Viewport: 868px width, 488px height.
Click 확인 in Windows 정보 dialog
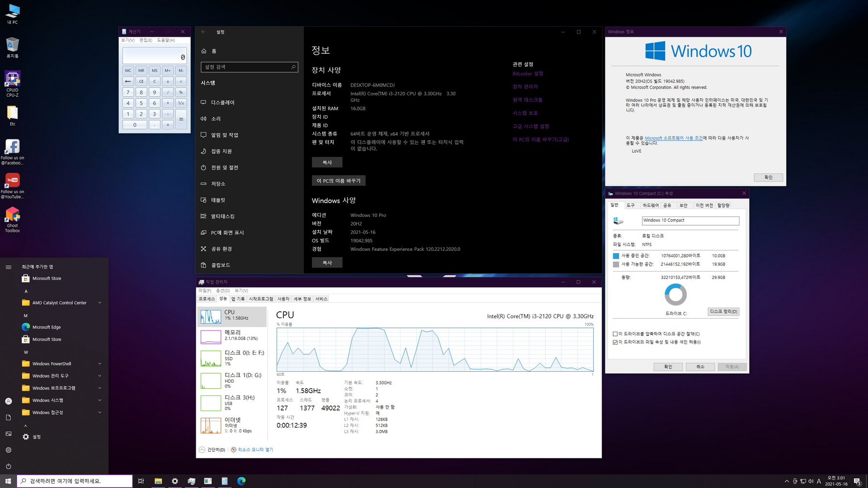[x=768, y=177]
